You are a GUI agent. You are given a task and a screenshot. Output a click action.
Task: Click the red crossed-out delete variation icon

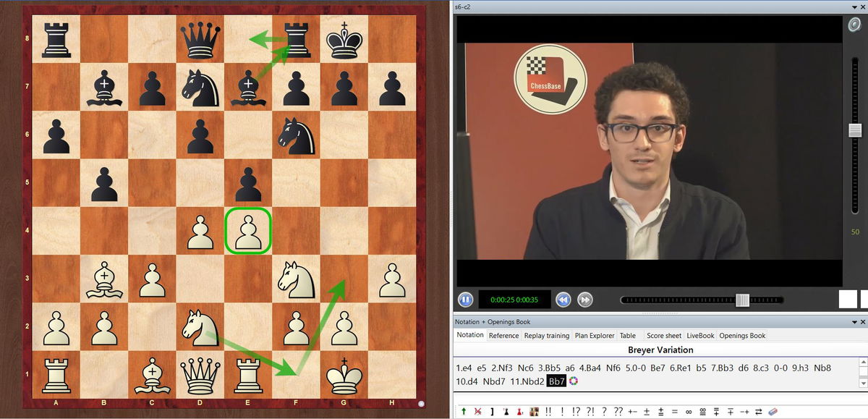click(477, 412)
